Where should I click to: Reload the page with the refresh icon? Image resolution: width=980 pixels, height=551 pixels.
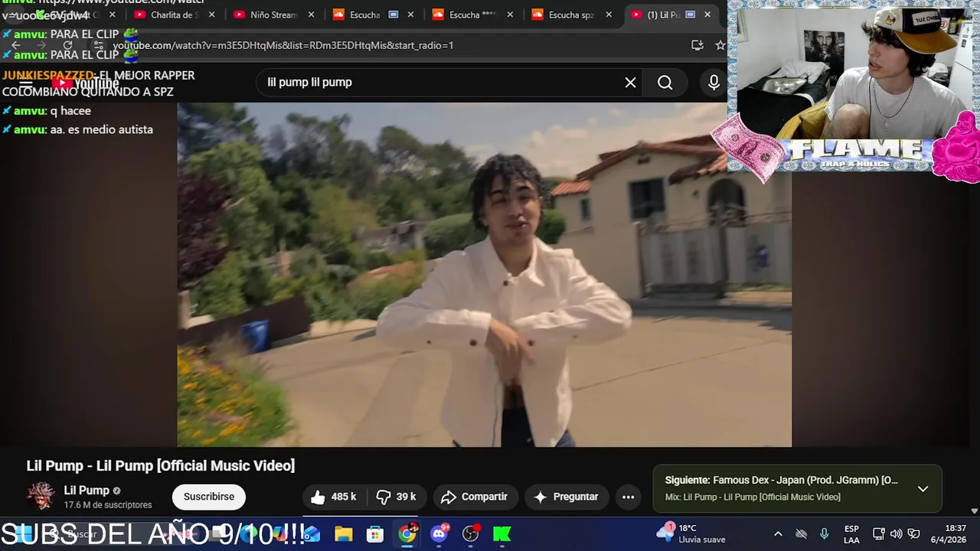67,45
